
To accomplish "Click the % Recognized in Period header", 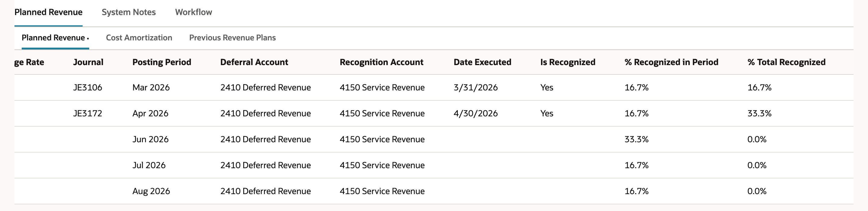I will coord(671,62).
